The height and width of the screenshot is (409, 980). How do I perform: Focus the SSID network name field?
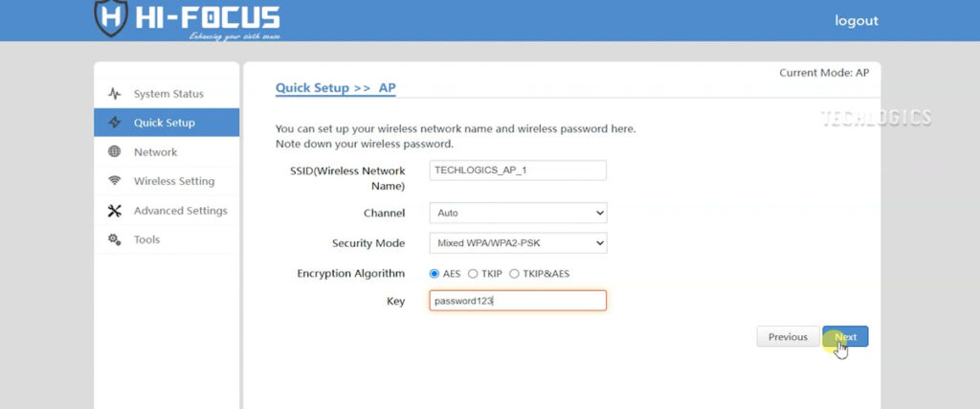point(517,170)
